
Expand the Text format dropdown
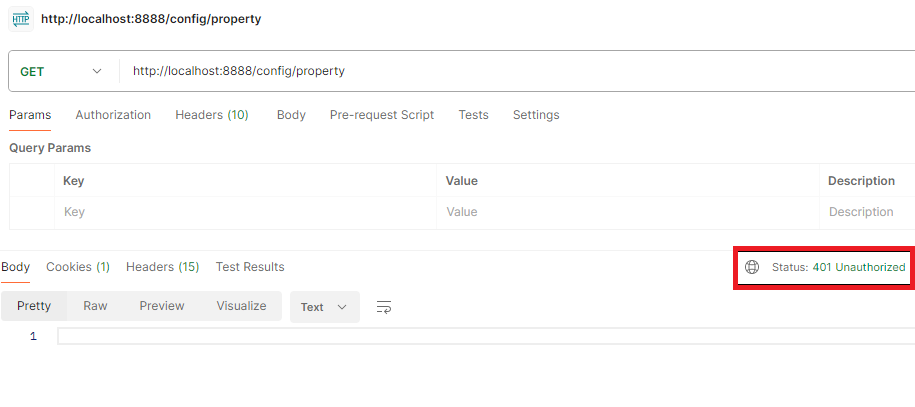tap(324, 307)
